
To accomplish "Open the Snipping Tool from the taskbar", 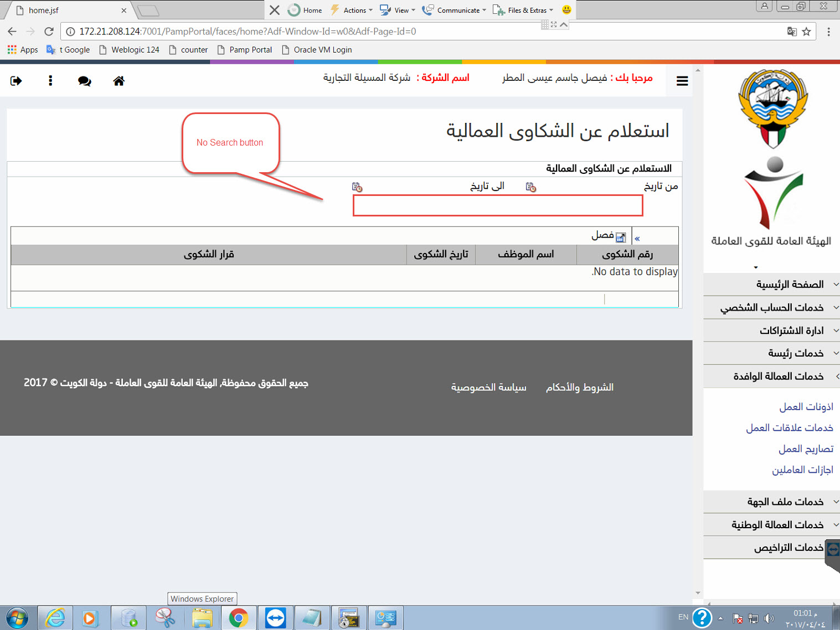I will pos(165,618).
